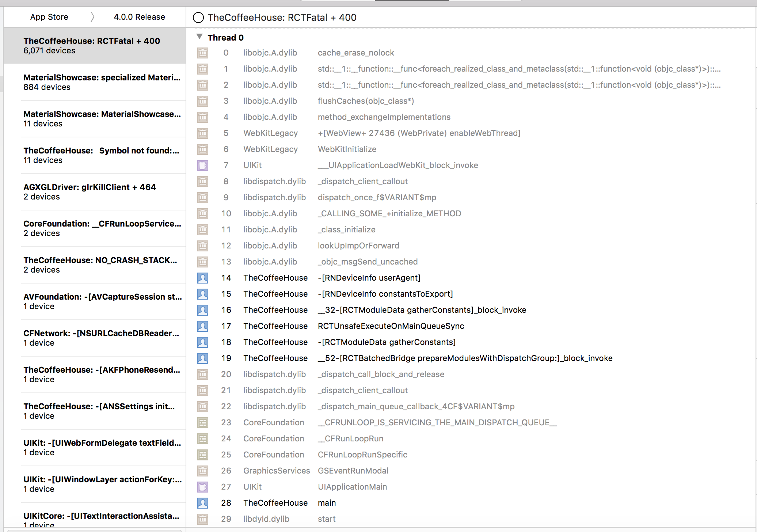Open the 4.0.0 Release breadcrumb item
The width and height of the screenshot is (757, 532).
tap(139, 16)
